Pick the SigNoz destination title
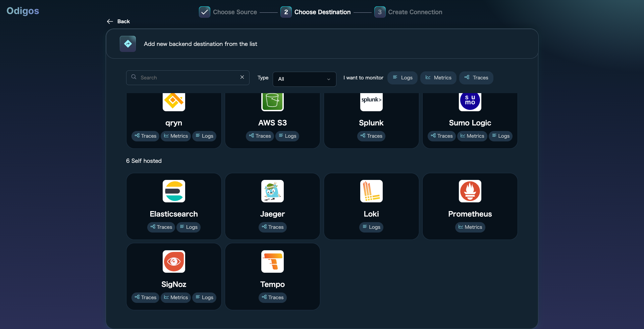 point(174,284)
